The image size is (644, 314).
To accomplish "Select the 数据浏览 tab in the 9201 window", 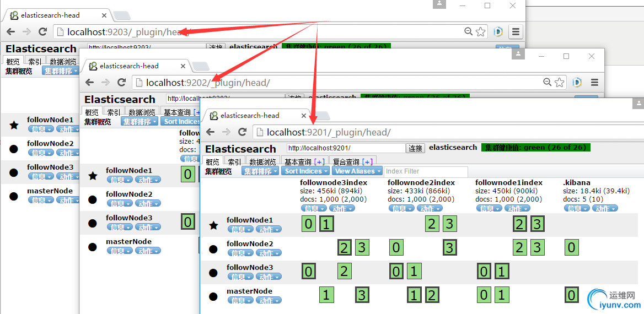I will pyautogui.click(x=263, y=161).
